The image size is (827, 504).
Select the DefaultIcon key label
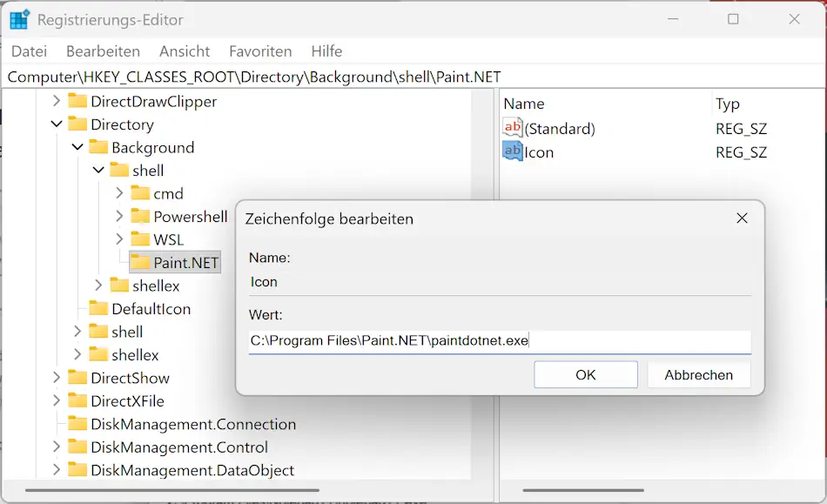click(151, 309)
